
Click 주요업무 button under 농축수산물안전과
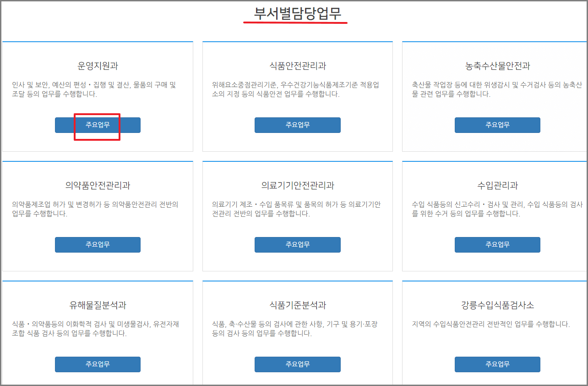point(497,125)
